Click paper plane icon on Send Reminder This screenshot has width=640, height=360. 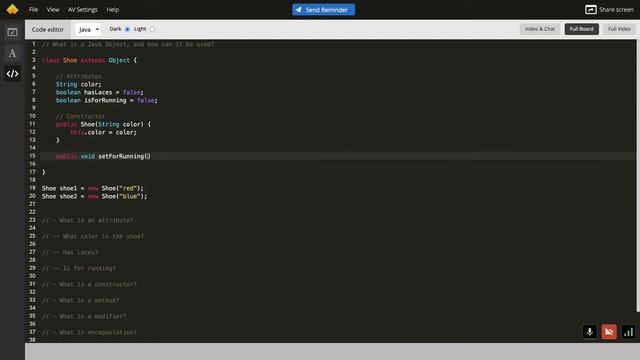pos(299,9)
